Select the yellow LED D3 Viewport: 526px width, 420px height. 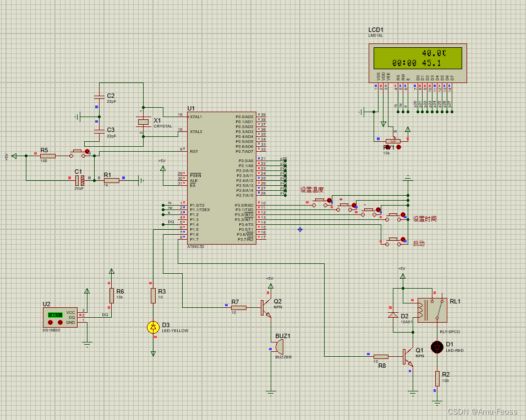tap(154, 327)
